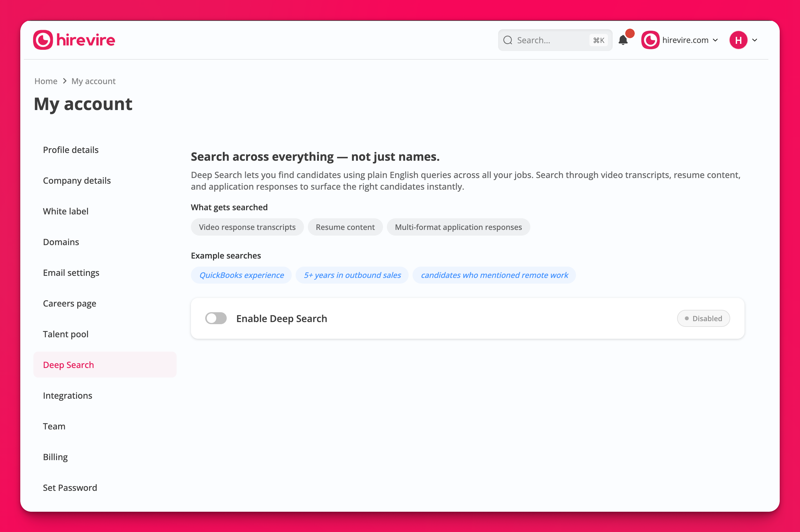
Task: Go to Team settings
Action: tap(54, 426)
